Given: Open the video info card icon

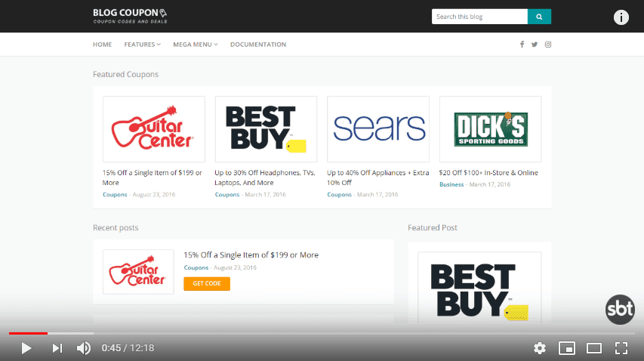Looking at the screenshot, I should (621, 17).
